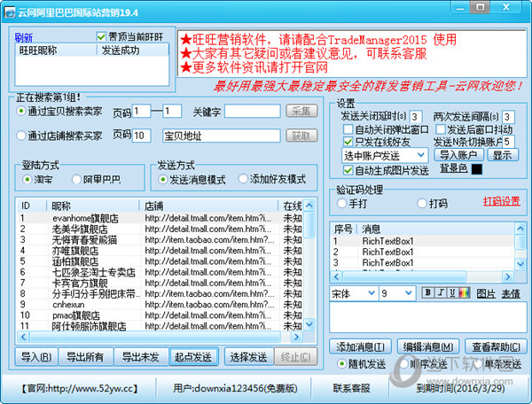Open 打码设置 link
The image size is (532, 404).
coord(502,201)
